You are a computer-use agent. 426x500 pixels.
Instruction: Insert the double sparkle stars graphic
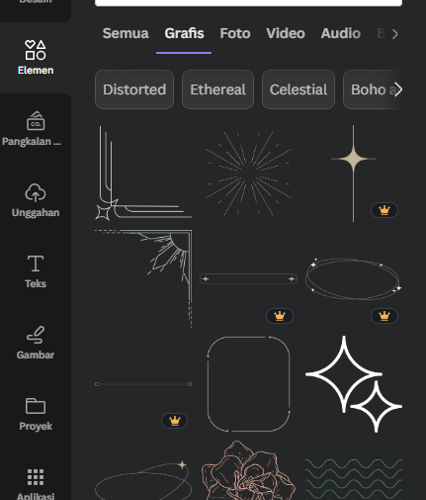pyautogui.click(x=354, y=384)
